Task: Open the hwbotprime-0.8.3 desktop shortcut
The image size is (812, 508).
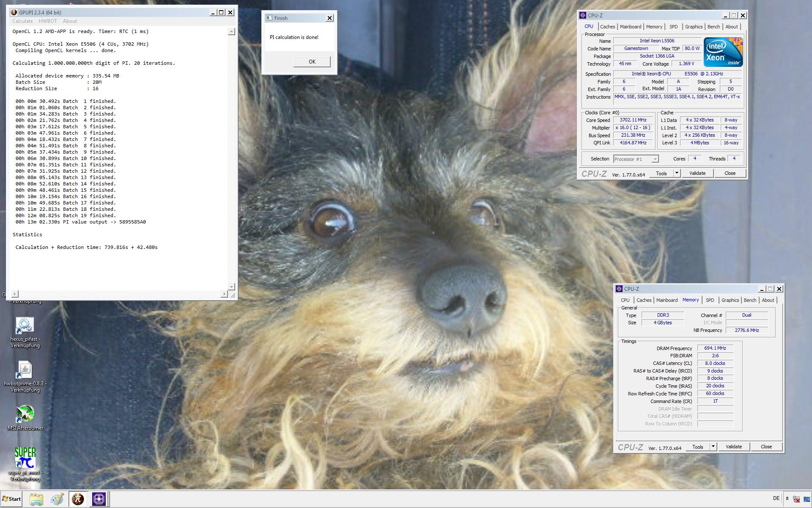Action: click(25, 377)
